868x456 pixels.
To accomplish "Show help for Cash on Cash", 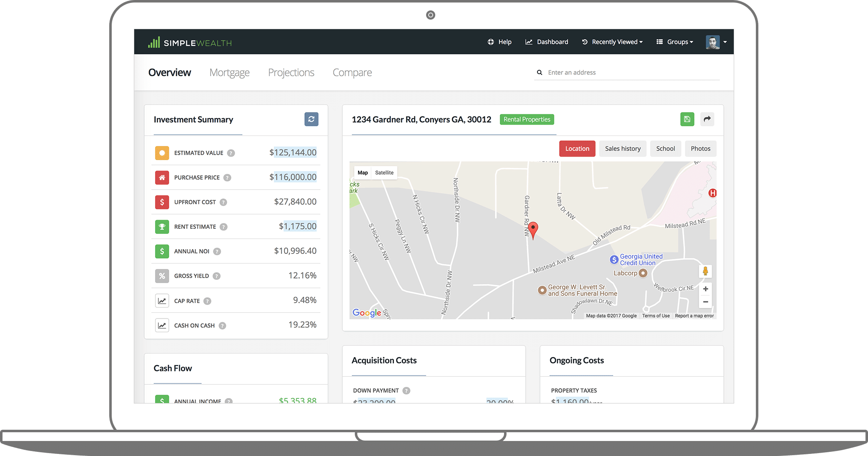I will pyautogui.click(x=223, y=326).
